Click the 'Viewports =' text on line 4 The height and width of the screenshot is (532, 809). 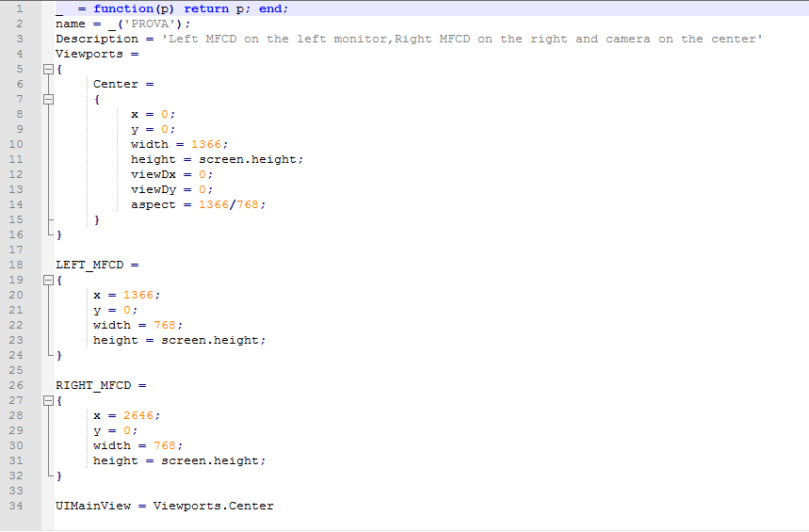click(97, 55)
